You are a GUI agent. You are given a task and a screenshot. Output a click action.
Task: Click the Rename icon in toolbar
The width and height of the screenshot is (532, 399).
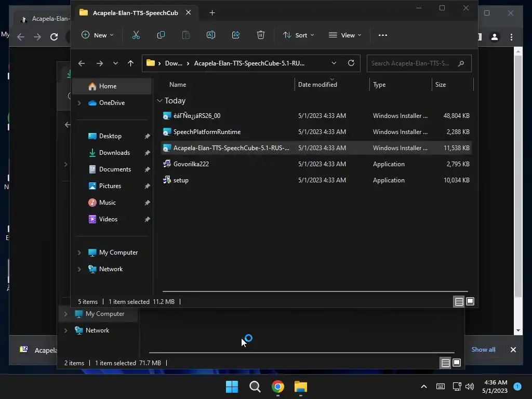[211, 35]
